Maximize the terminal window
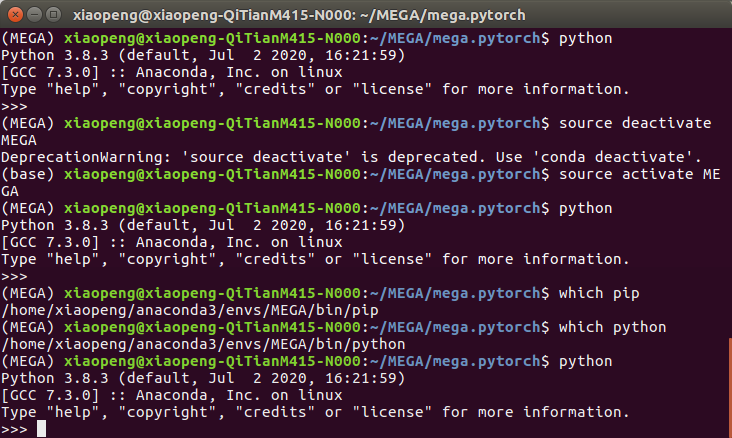The height and width of the screenshot is (438, 732). pos(54,15)
